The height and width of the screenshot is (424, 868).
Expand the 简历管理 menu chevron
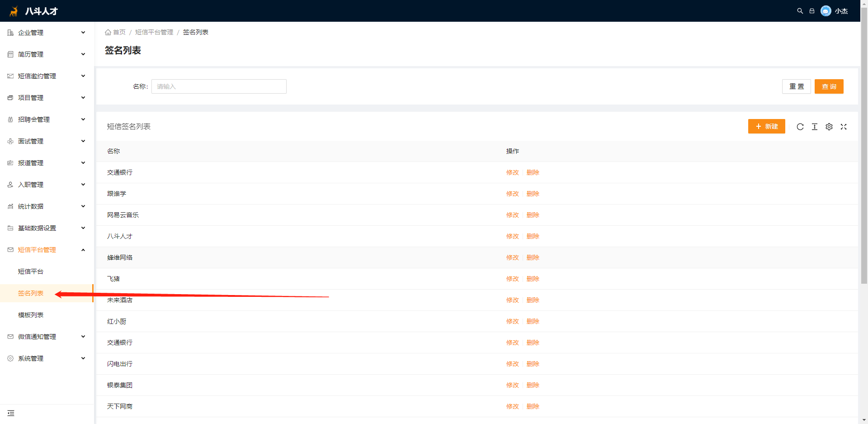tap(83, 54)
